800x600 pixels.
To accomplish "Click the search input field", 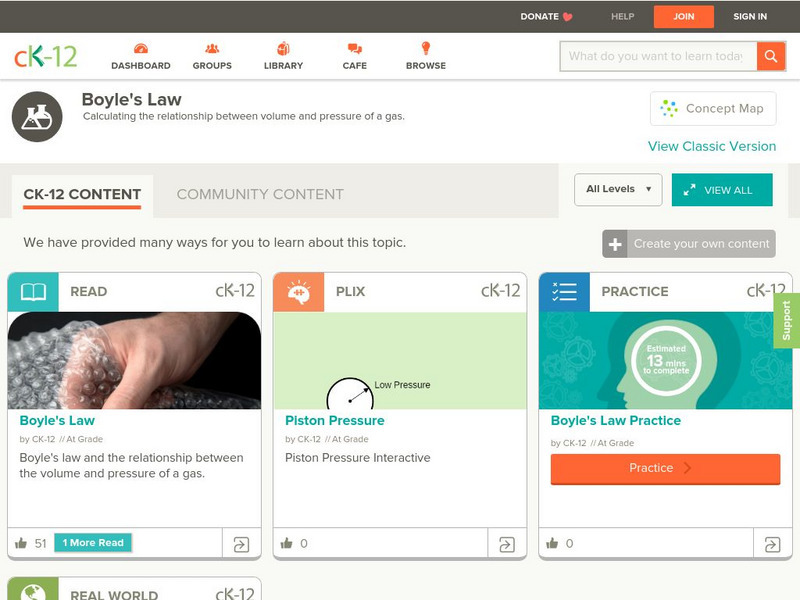I will click(658, 56).
